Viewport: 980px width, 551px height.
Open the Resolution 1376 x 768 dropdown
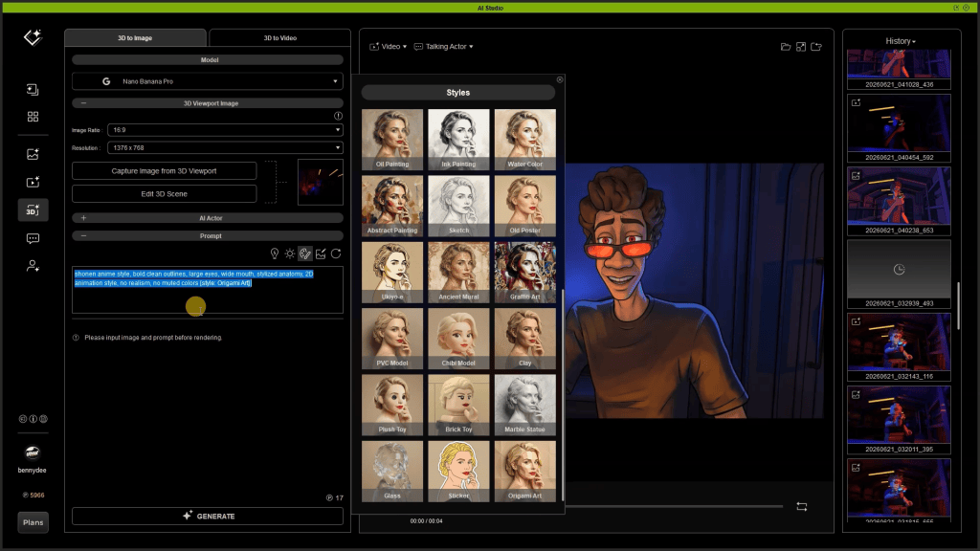click(225, 148)
